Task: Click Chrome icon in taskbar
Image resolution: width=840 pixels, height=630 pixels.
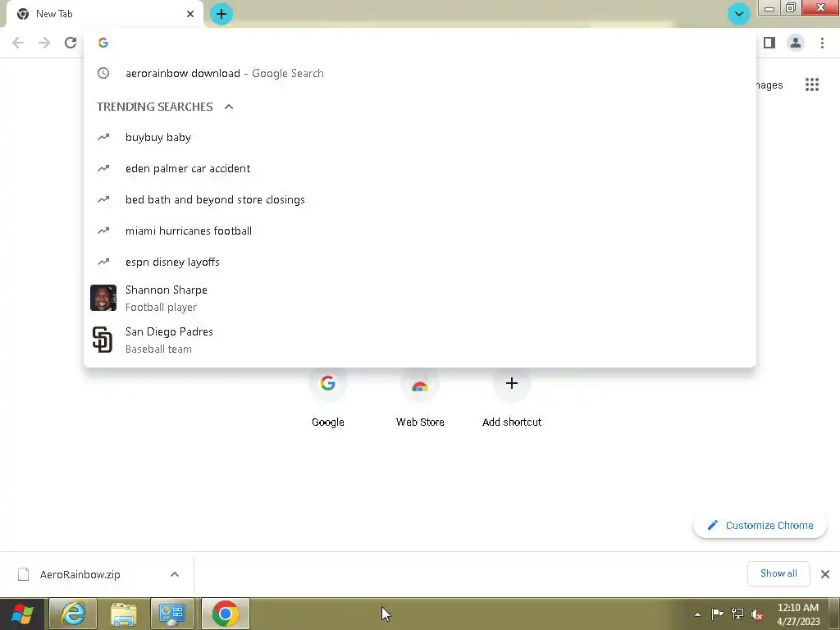Action: click(226, 614)
